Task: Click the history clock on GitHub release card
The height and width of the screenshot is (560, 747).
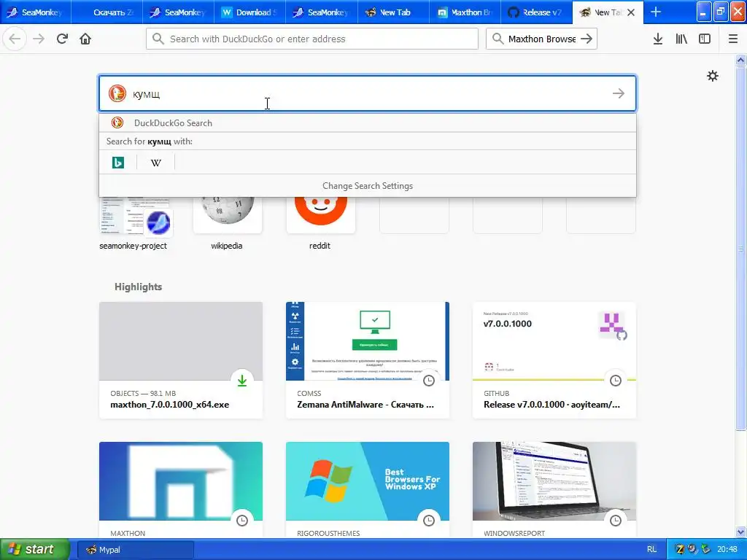Action: [x=616, y=381]
